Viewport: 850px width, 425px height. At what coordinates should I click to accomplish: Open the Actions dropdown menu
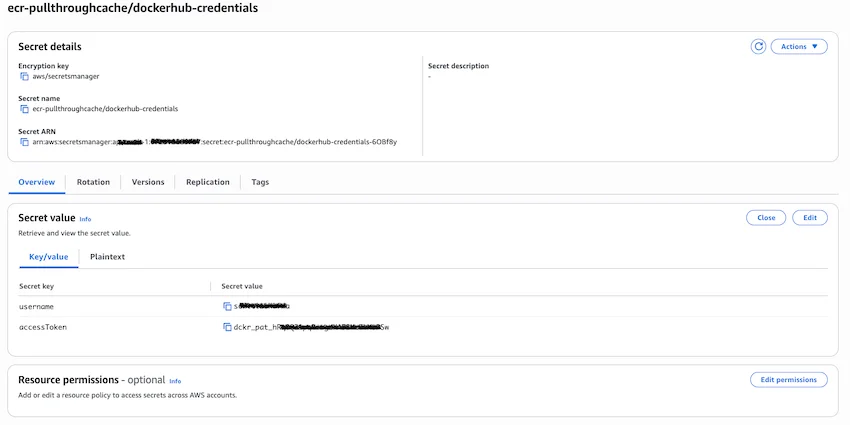pyautogui.click(x=798, y=46)
